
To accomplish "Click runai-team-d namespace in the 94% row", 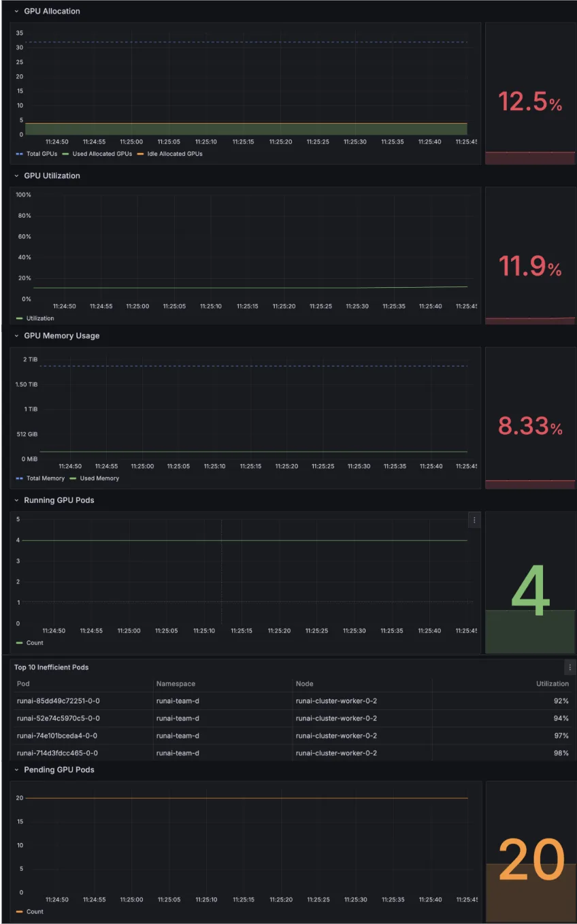I will click(178, 718).
